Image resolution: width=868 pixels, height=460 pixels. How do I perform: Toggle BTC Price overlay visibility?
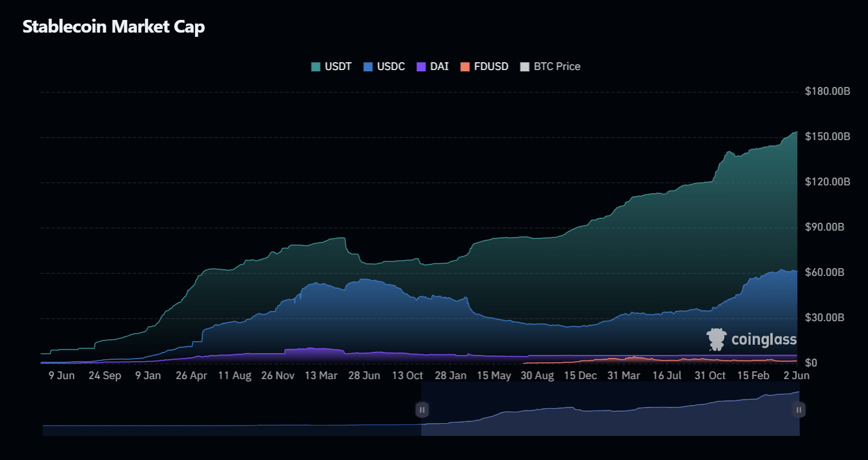557,66
